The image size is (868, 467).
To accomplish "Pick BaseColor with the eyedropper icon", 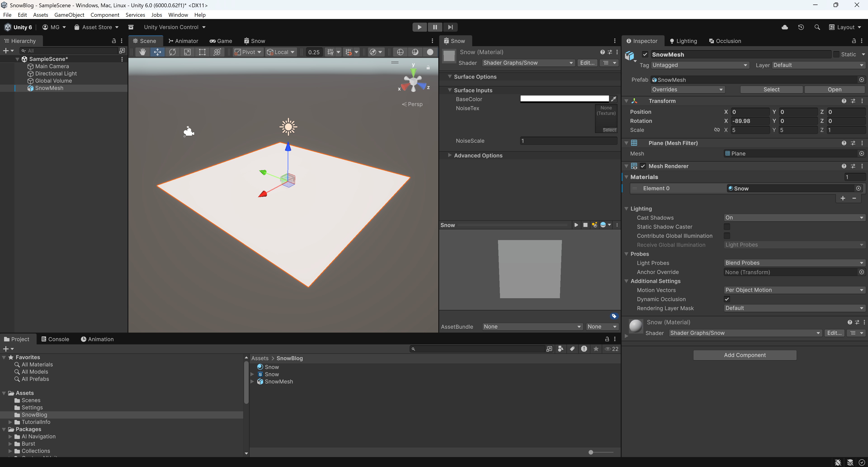I will (x=614, y=99).
